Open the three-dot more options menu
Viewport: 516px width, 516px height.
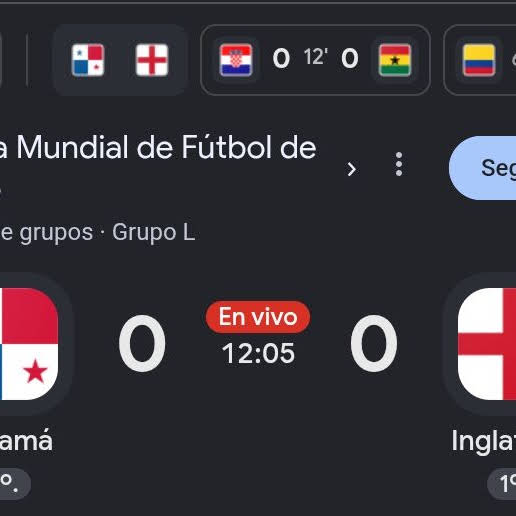tap(399, 164)
